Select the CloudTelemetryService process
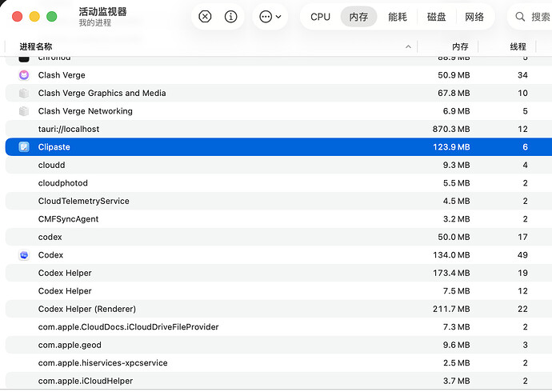 83,201
